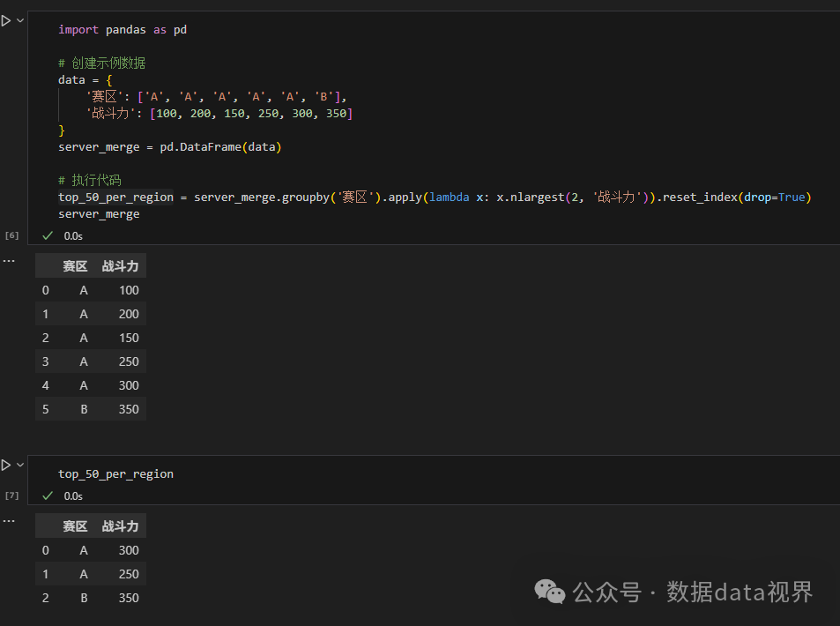
Task: Click row index 0 in the bottom table
Action: pyautogui.click(x=45, y=549)
